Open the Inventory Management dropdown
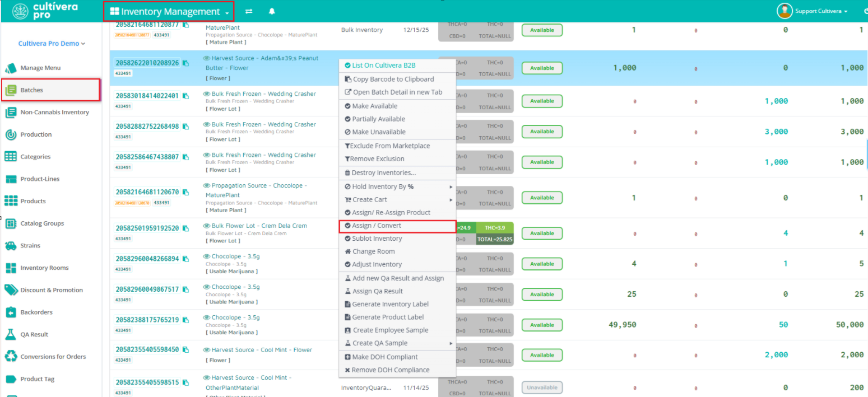 (169, 11)
